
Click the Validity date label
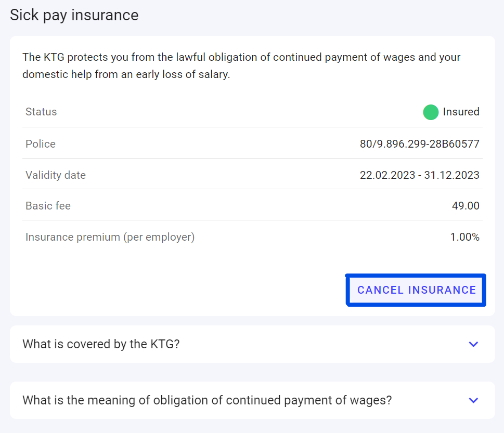[x=56, y=175]
